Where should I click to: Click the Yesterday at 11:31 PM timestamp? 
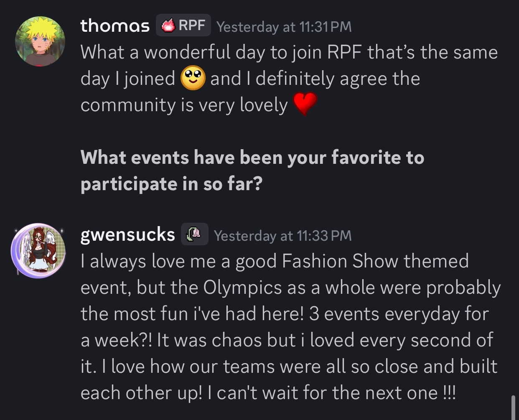point(284,27)
